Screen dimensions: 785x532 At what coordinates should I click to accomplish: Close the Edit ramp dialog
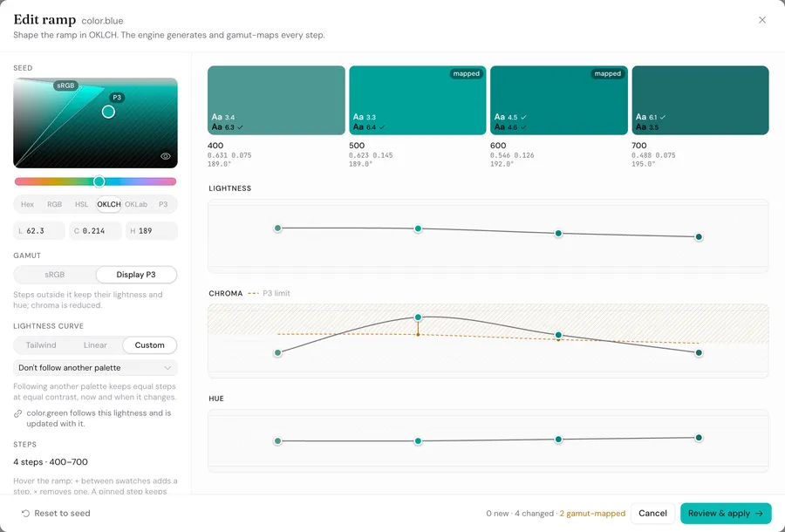762,20
